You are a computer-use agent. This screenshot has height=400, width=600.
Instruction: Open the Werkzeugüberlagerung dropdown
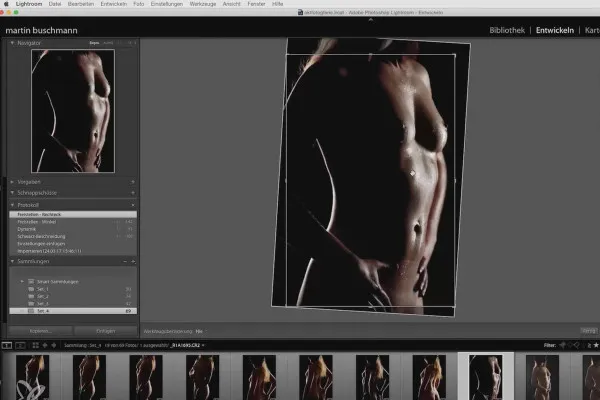201,331
